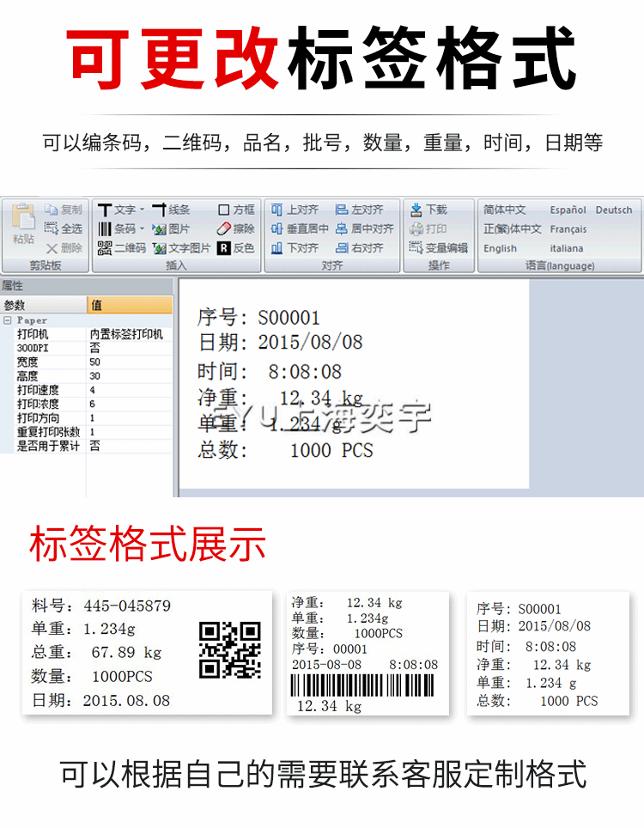Screen dimensions: 644x828
Task: Open the 文字 tool dropdown arrow
Action: click(x=142, y=210)
